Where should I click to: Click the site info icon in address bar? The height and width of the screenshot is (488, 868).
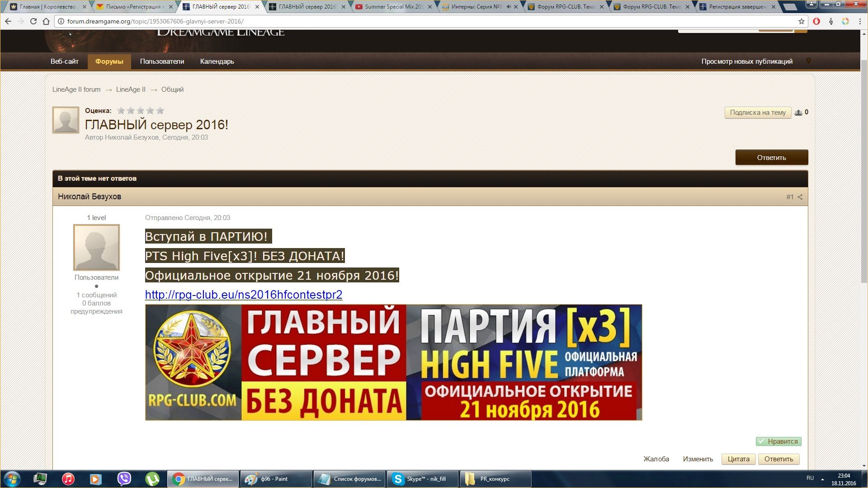click(x=61, y=21)
